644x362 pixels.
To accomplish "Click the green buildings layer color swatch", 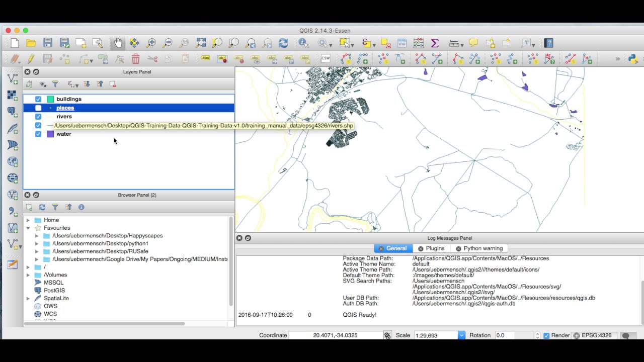I will click(x=50, y=99).
